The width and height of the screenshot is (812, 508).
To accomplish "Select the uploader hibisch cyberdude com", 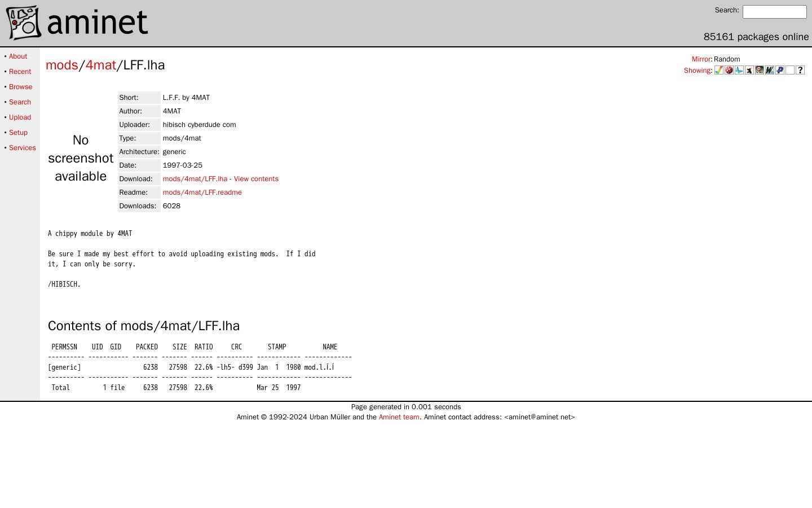I will click(x=200, y=125).
